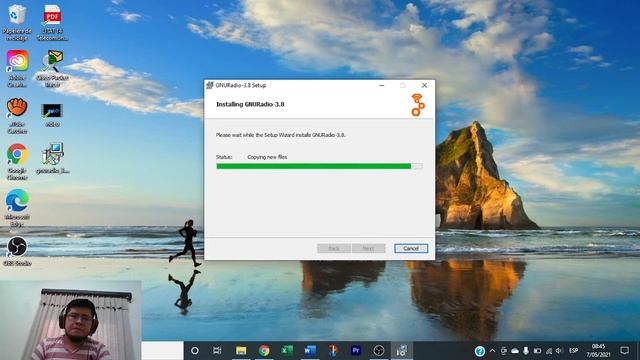640x360 pixels.
Task: Open Task View in the taskbar
Action: tap(218, 351)
